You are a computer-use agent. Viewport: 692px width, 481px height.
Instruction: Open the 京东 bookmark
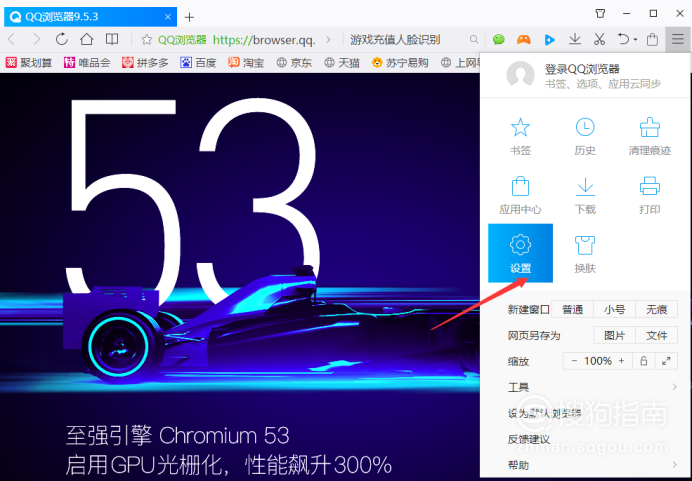[x=294, y=63]
